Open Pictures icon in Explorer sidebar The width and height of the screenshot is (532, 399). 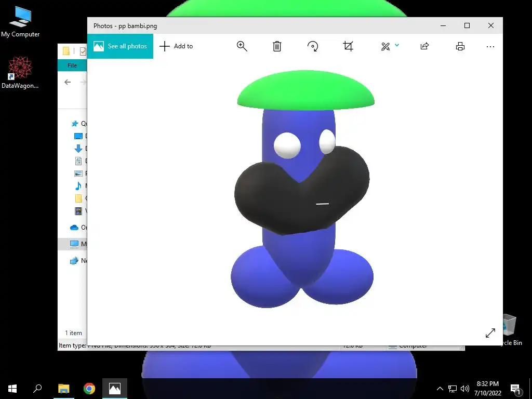pos(78,174)
